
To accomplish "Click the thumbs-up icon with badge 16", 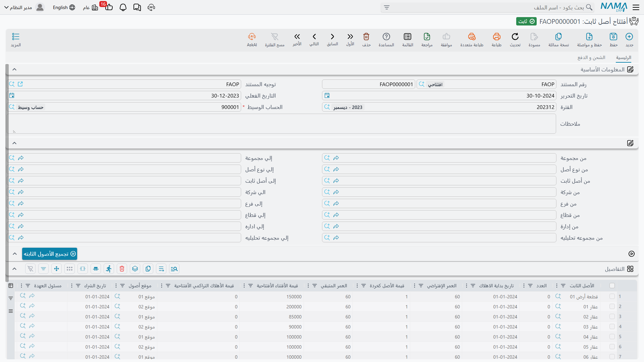I will [x=109, y=7].
